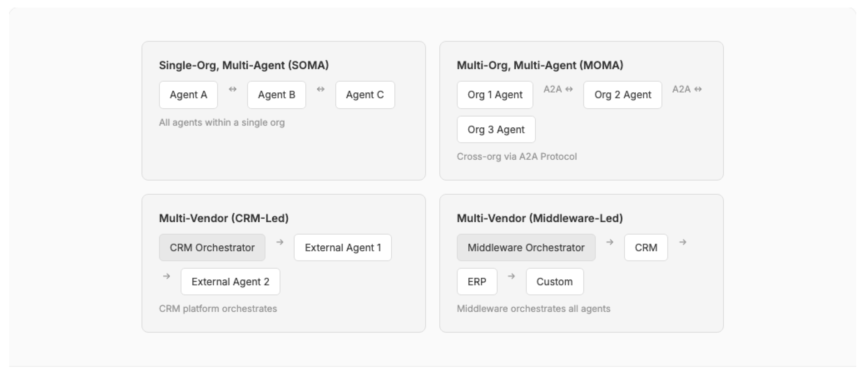868x374 pixels.
Task: Click the Agent C box
Action: coord(365,95)
